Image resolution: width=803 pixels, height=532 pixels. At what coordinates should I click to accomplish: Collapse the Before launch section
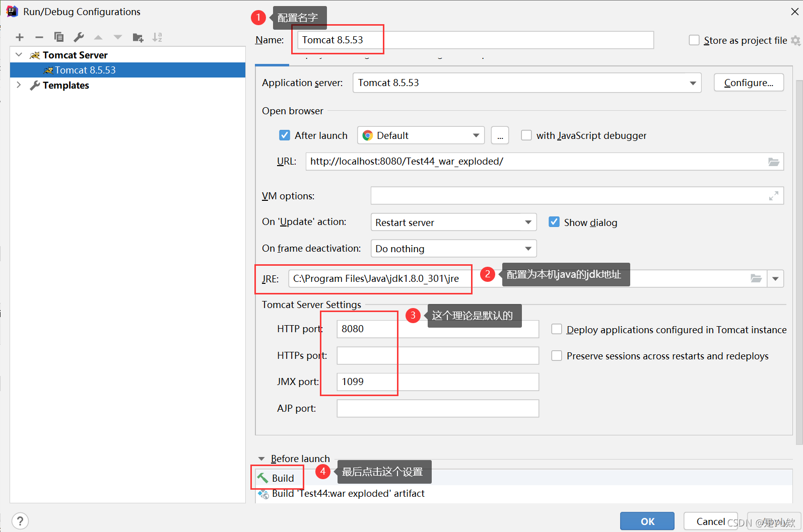click(x=261, y=459)
